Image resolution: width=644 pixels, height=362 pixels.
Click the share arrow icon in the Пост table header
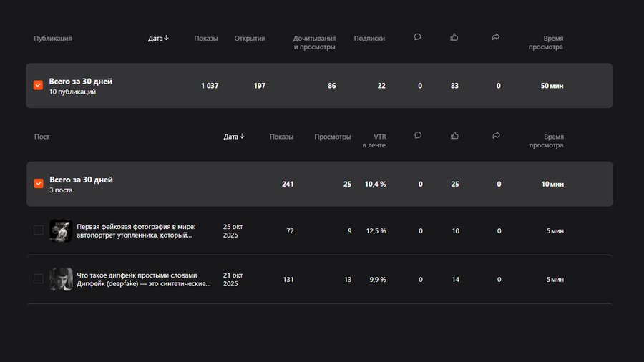(496, 136)
